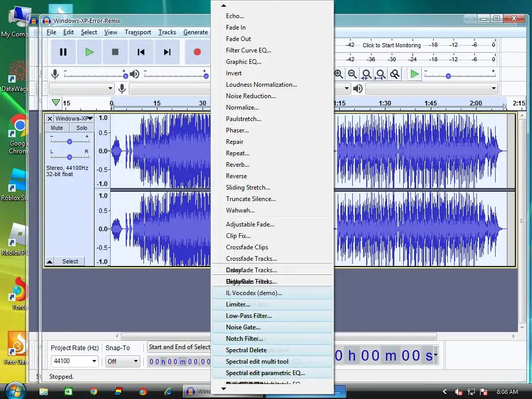This screenshot has height=399, width=532.
Task: Click the playback speaker volume icon
Action: (x=135, y=74)
